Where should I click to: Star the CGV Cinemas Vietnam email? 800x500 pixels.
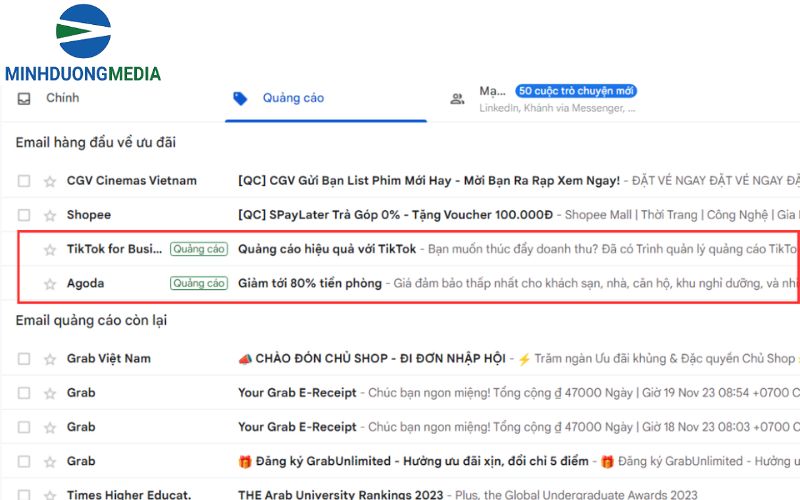[49, 181]
